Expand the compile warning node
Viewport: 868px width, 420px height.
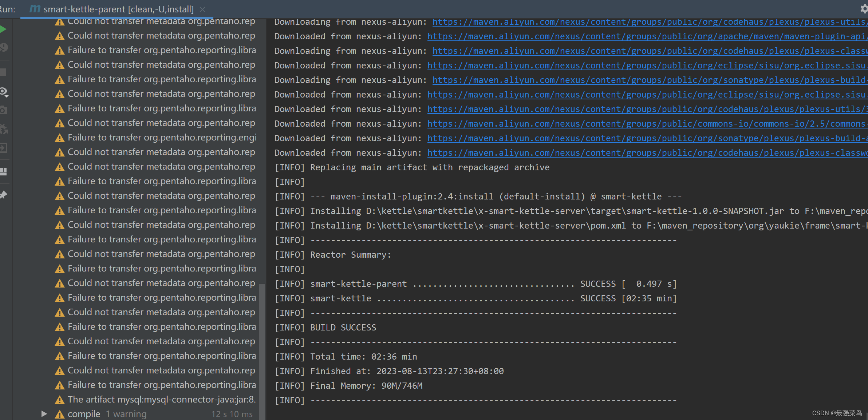pos(44,414)
